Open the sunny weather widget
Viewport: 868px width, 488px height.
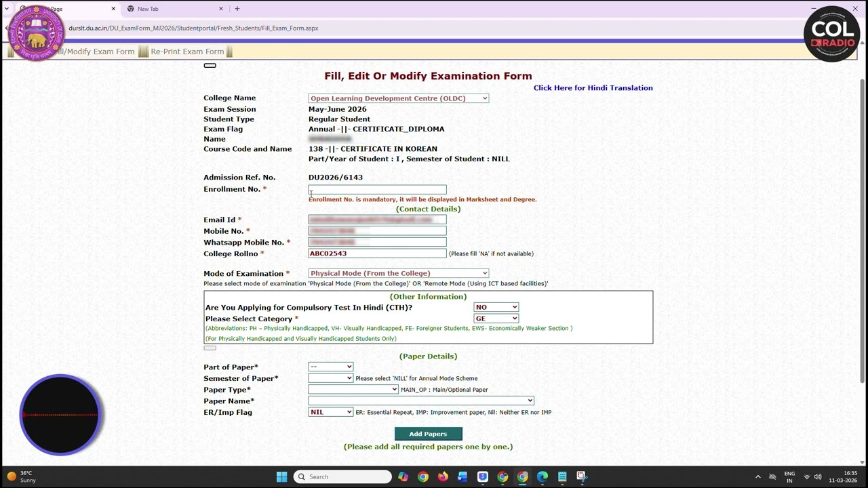tap(22, 476)
